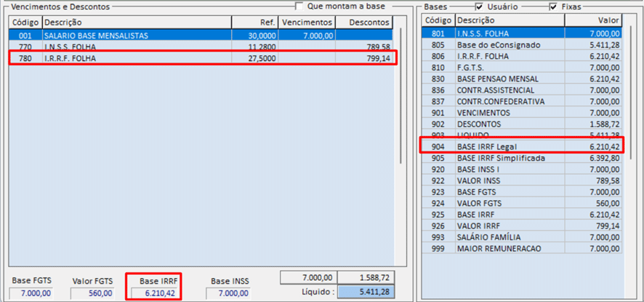This screenshot has width=644, height=302.
Task: Click the Ref. column header
Action: (254, 23)
